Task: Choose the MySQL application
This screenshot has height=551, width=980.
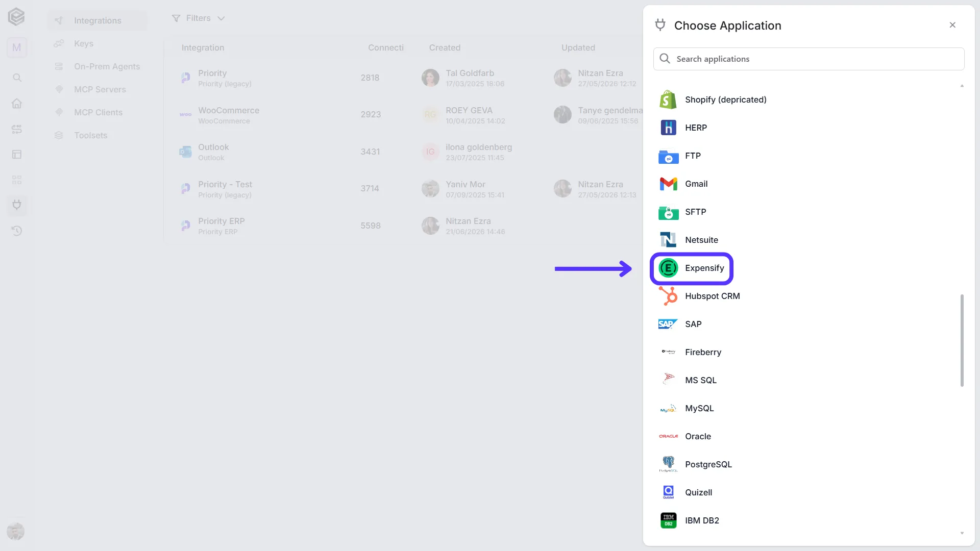Action: click(687, 409)
